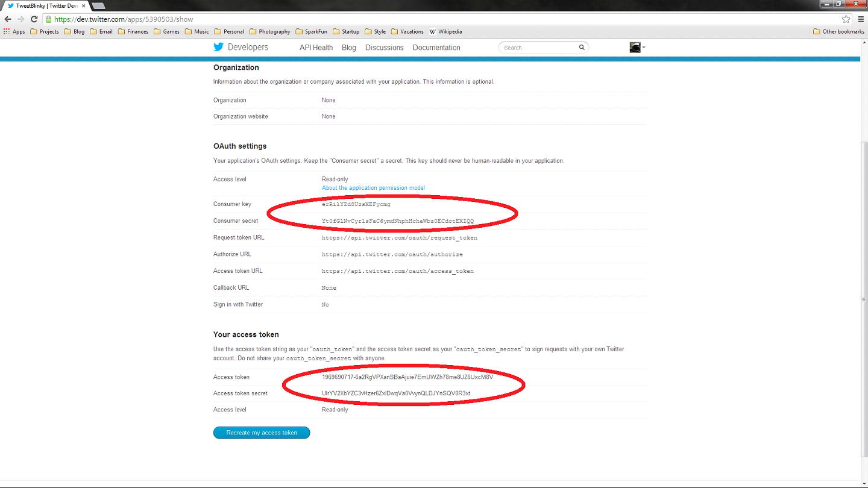The image size is (868, 488).
Task: Open the Email bookmark folder
Action: coord(101,31)
